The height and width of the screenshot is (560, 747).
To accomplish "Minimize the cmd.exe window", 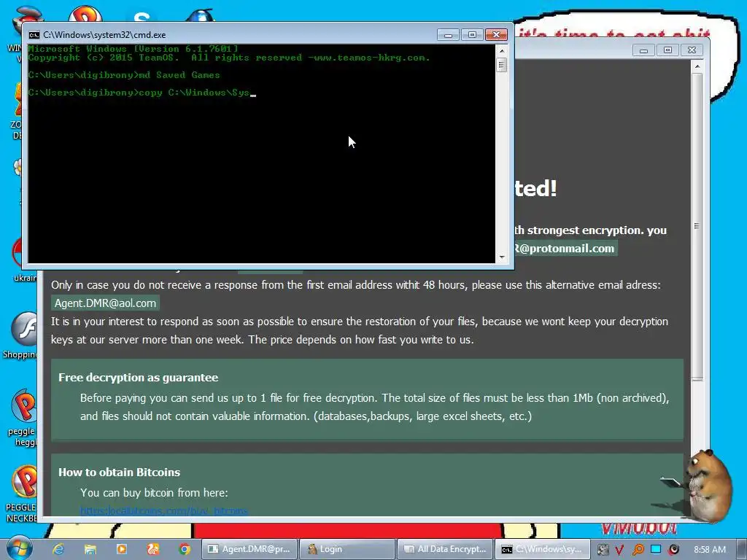I will point(448,35).
